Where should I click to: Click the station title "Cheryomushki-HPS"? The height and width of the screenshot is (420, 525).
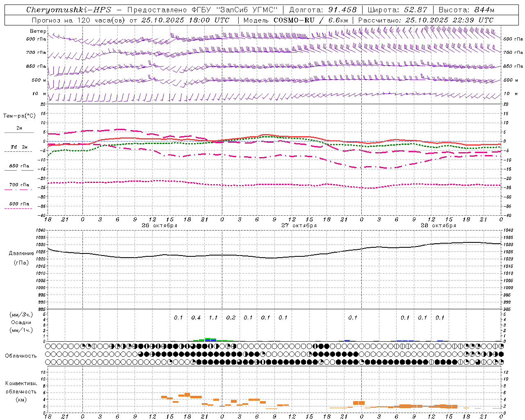68,10
